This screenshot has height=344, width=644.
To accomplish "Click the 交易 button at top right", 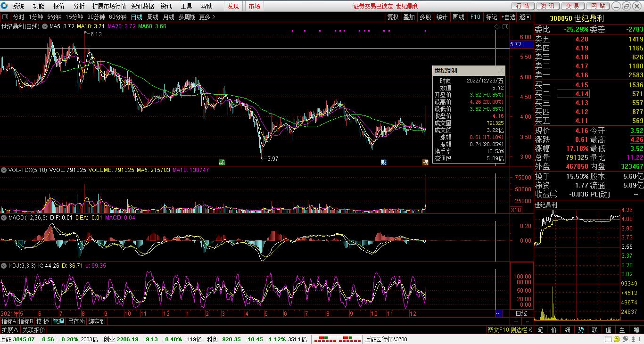I will tap(573, 6).
